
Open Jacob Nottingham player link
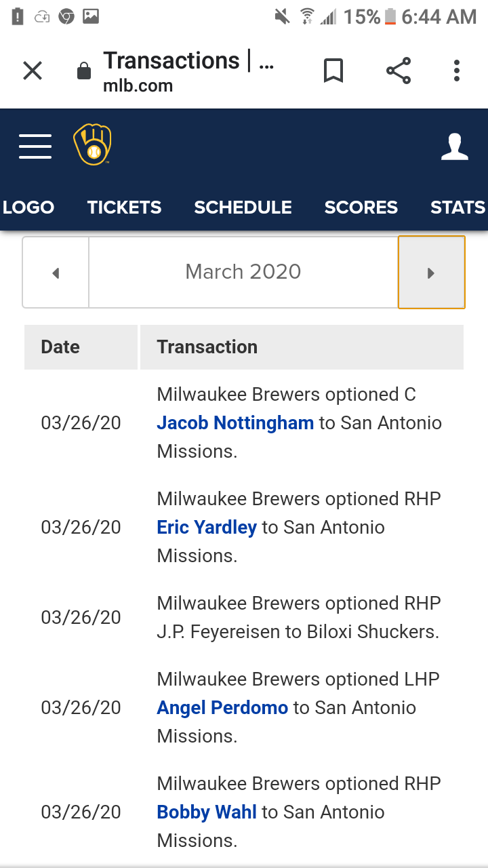coord(235,423)
